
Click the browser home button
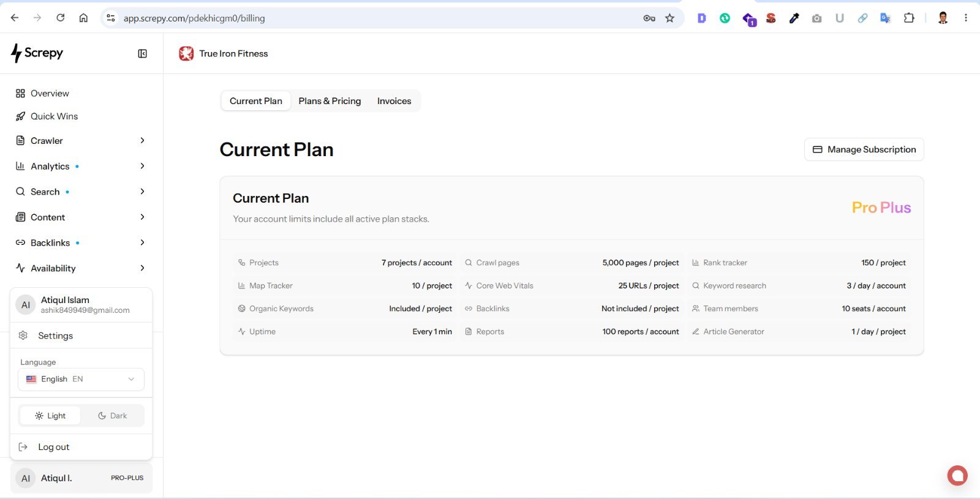click(x=83, y=18)
